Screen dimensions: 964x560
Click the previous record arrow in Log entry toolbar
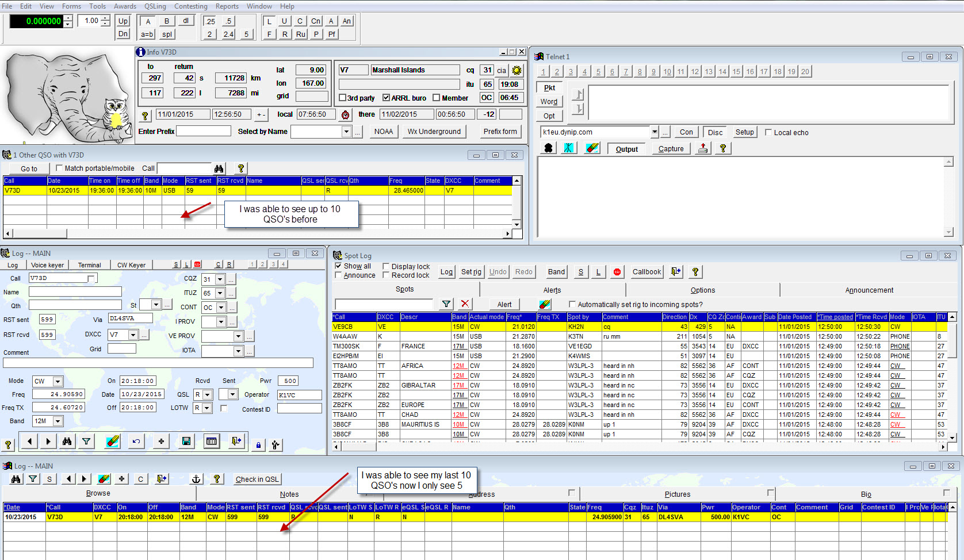coord(29,441)
